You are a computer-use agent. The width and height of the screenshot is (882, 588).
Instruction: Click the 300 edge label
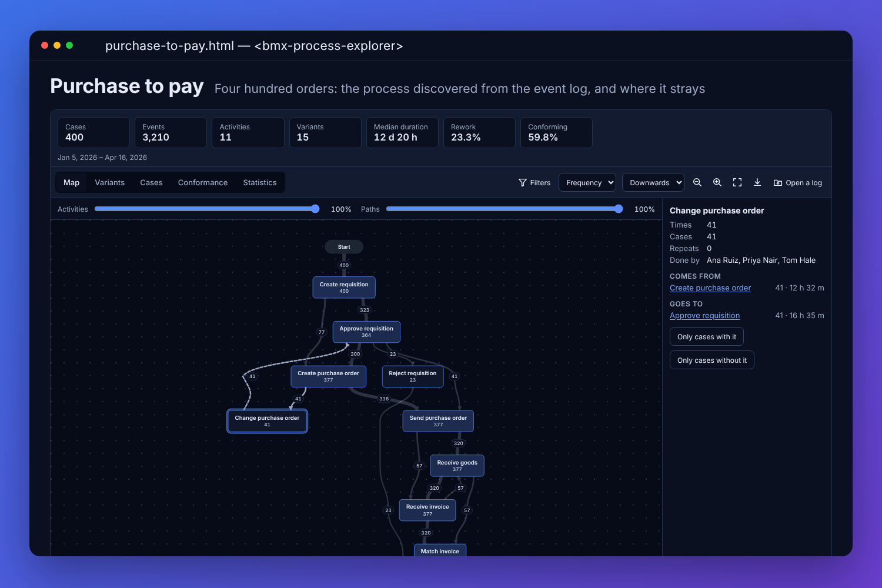[355, 354]
